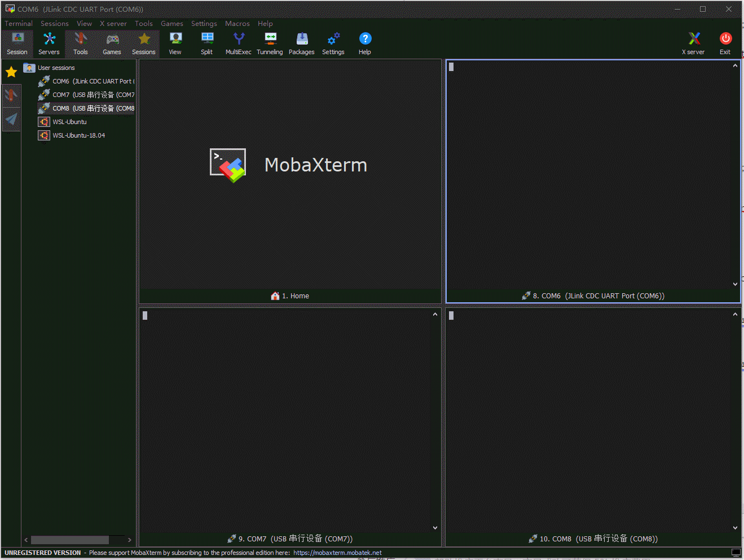Open the Settings menu in menu bar

click(x=204, y=24)
